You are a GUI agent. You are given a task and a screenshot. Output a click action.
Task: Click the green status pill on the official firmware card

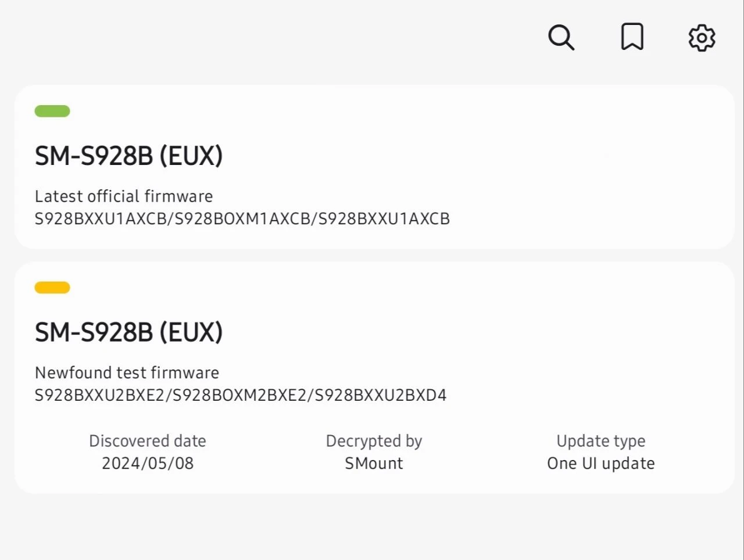(52, 110)
